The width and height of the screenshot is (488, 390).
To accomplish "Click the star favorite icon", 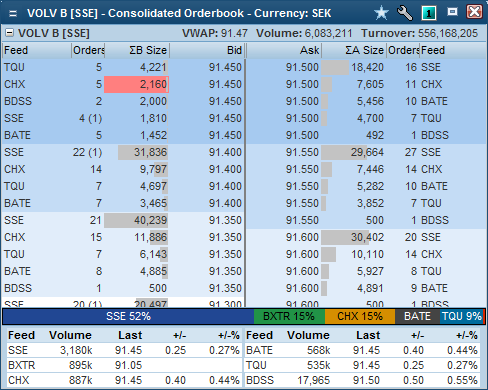I will [381, 13].
